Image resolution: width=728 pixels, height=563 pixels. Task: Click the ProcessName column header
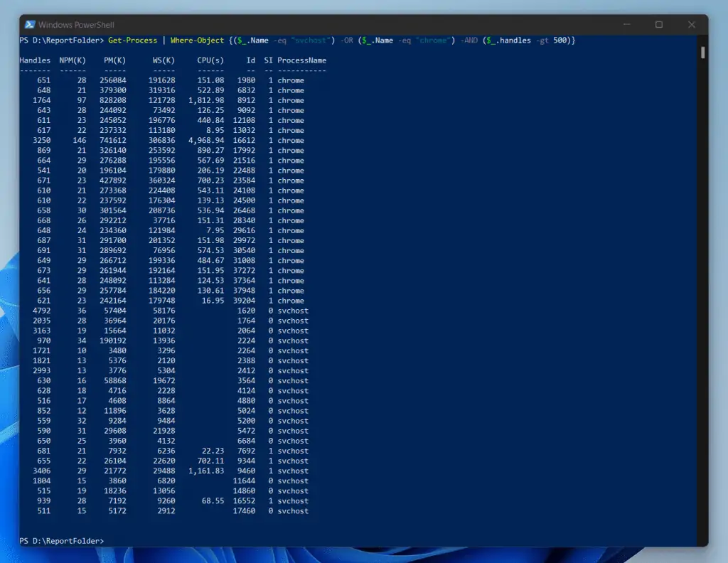[301, 60]
